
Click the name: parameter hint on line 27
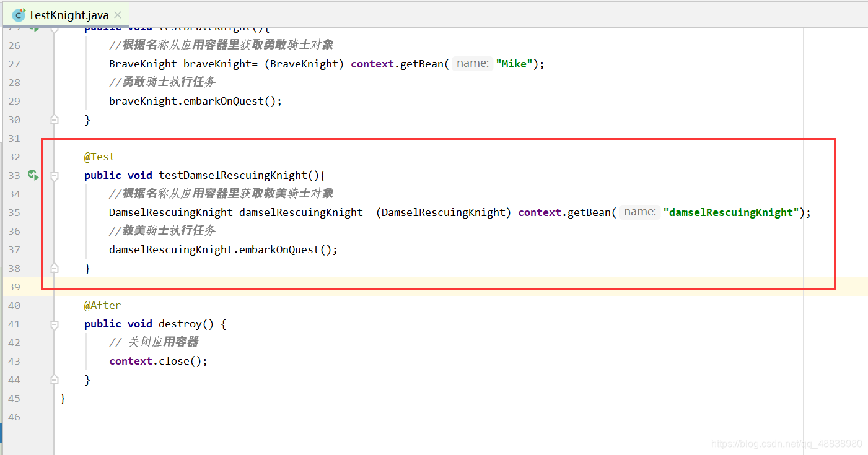[x=473, y=63]
